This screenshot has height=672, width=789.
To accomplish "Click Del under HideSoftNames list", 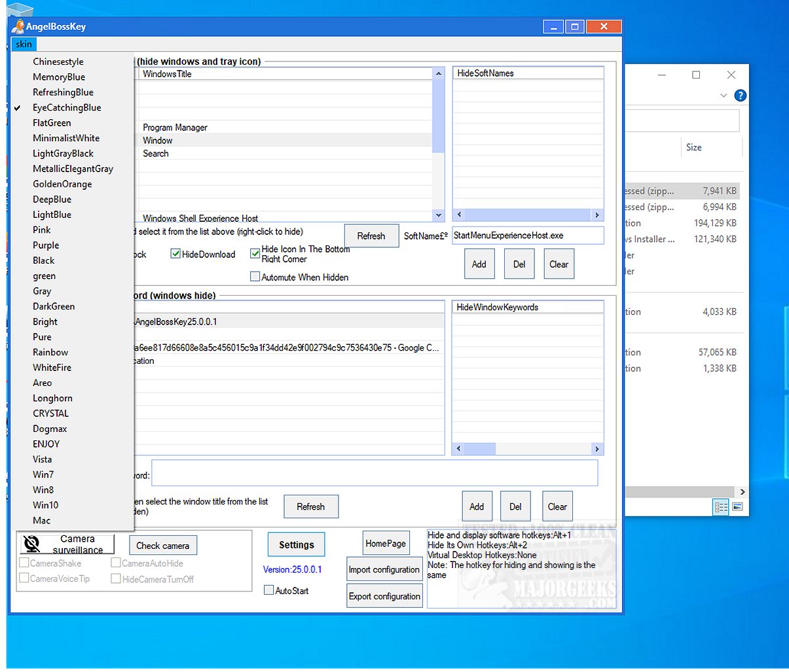I will click(x=519, y=264).
